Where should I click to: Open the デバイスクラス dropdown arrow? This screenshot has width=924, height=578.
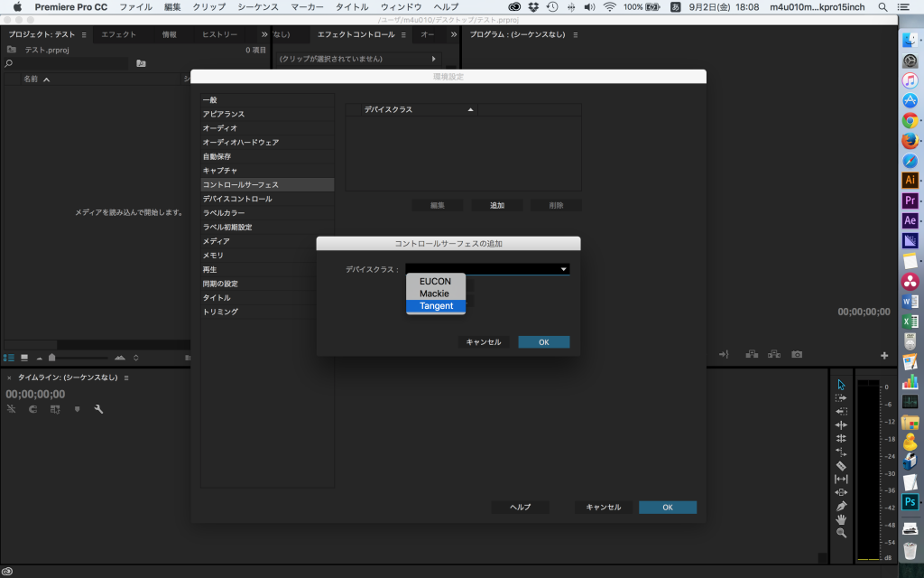[x=563, y=269]
